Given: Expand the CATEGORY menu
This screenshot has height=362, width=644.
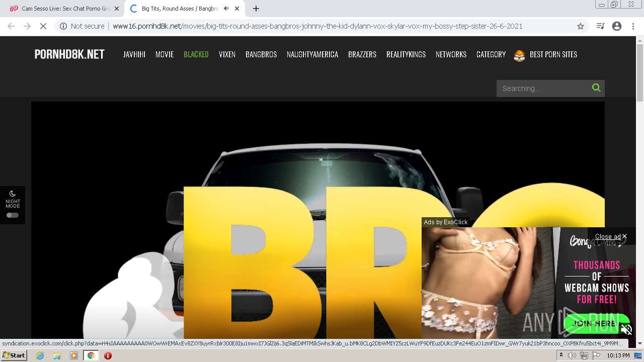Looking at the screenshot, I should tap(491, 54).
